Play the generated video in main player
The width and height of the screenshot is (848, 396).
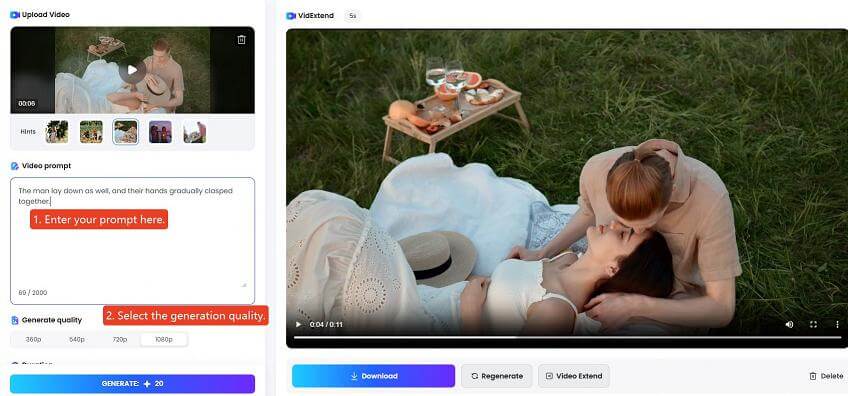298,325
